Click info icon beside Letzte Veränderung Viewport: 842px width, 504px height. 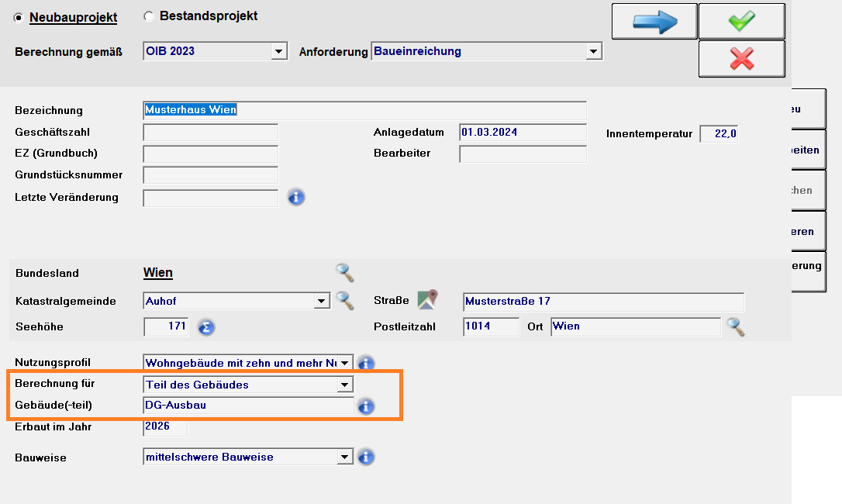click(x=296, y=198)
